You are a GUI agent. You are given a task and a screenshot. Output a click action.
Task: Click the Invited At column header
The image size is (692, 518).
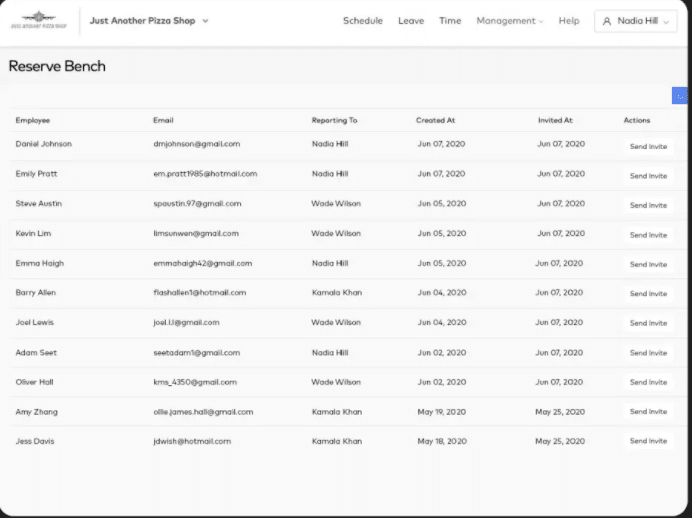[x=555, y=120]
